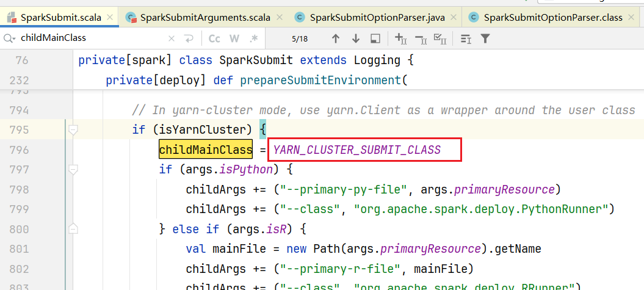Viewport: 644px width, 290px height.
Task: Add selection for next occurrence icon
Action: (x=400, y=38)
